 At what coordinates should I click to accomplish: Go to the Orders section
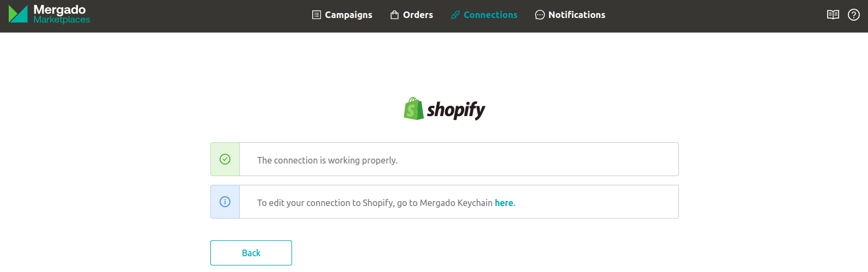pyautogui.click(x=418, y=15)
